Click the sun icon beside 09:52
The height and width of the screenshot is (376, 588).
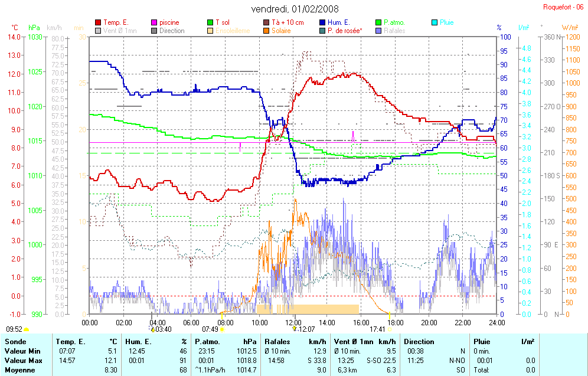26,329
